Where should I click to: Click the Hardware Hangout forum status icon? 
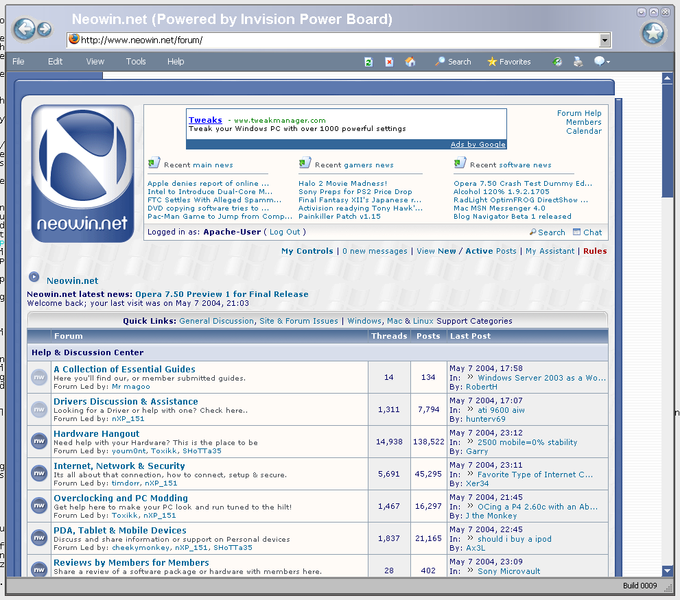(x=39, y=441)
